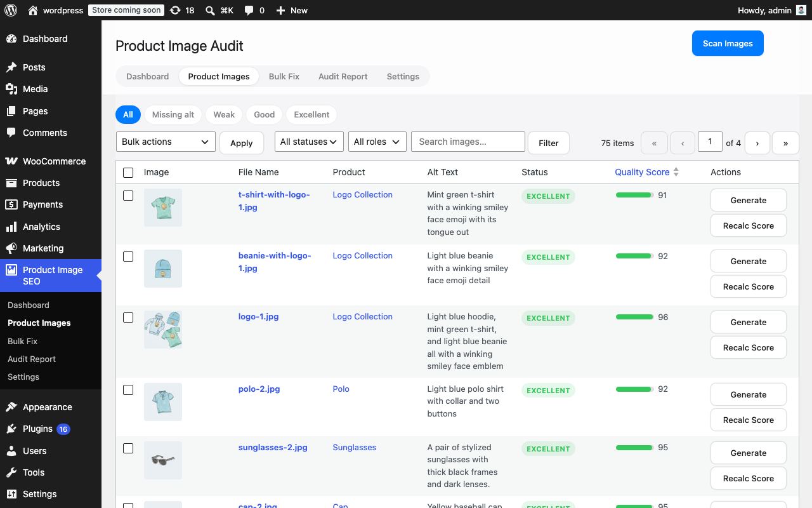This screenshot has width=812, height=508.
Task: Open the Payments dollar icon
Action: point(11,204)
